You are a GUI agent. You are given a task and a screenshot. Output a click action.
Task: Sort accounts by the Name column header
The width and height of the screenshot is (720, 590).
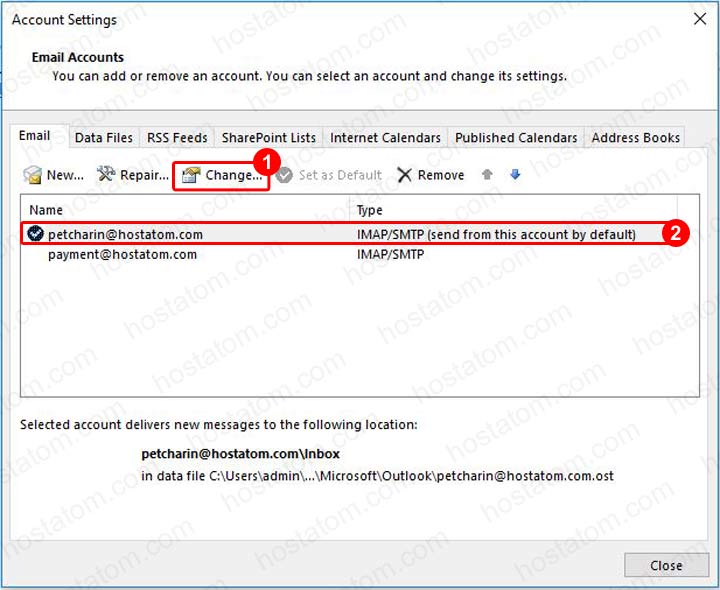pos(46,210)
